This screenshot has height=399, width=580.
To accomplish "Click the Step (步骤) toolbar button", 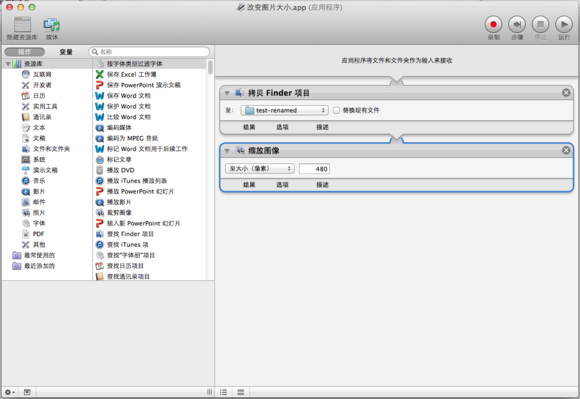I will point(517,24).
